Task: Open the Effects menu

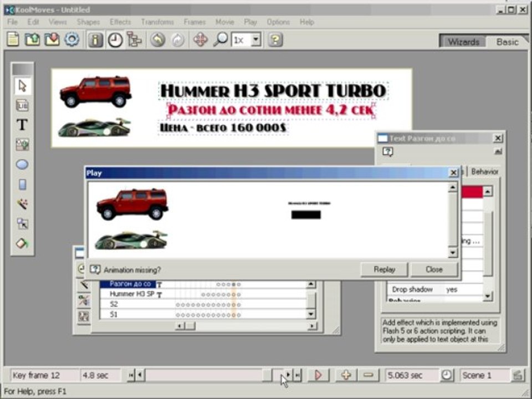Action: 120,22
